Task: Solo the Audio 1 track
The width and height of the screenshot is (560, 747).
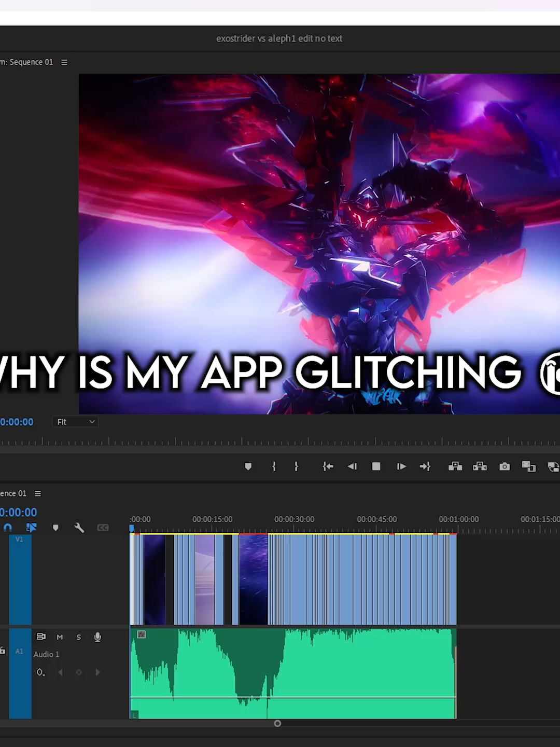Action: coord(79,637)
